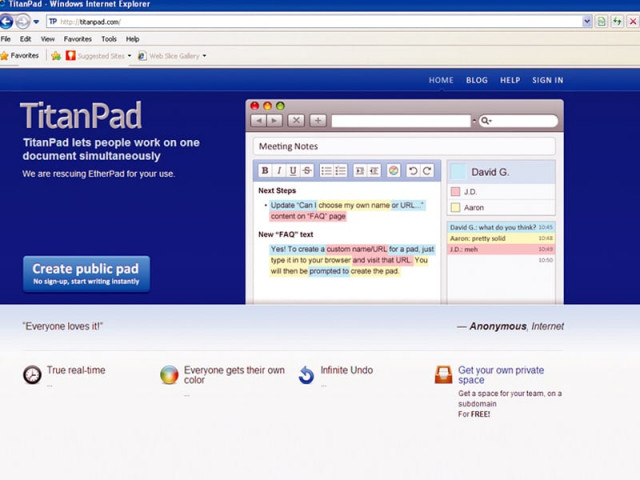
Task: Click the outdent icon
Action: [374, 171]
